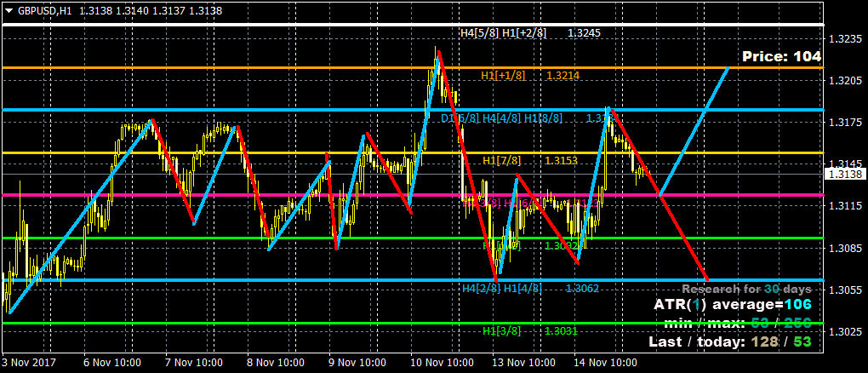The image size is (868, 373).
Task: Click the 7 Nov 10:00 time label
Action: [x=196, y=363]
